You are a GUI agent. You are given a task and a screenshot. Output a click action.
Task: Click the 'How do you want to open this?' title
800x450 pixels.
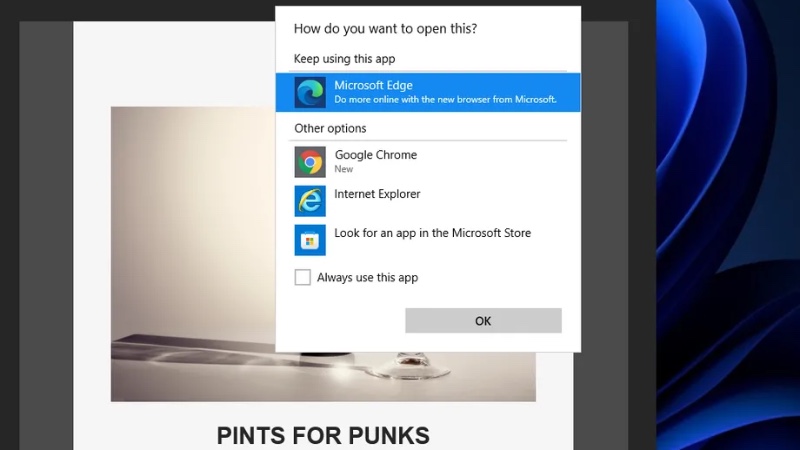pyautogui.click(x=385, y=29)
